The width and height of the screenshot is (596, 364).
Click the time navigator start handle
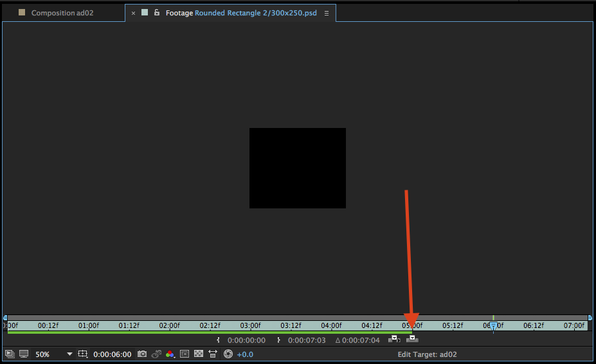tap(5, 318)
